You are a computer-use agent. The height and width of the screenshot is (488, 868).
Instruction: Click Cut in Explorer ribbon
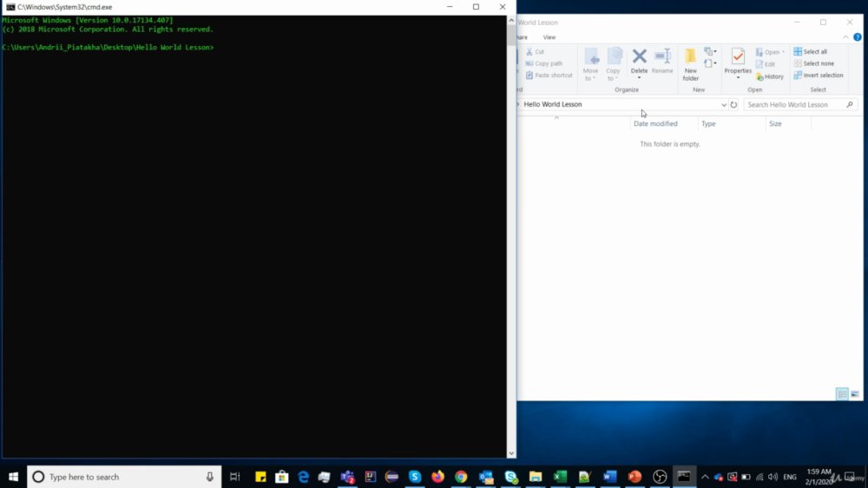point(536,51)
